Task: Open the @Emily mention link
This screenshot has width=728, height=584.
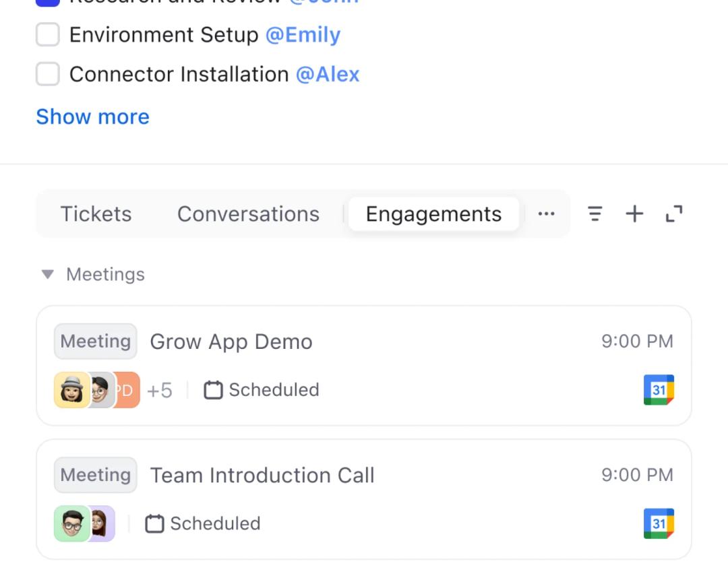Action: (303, 35)
